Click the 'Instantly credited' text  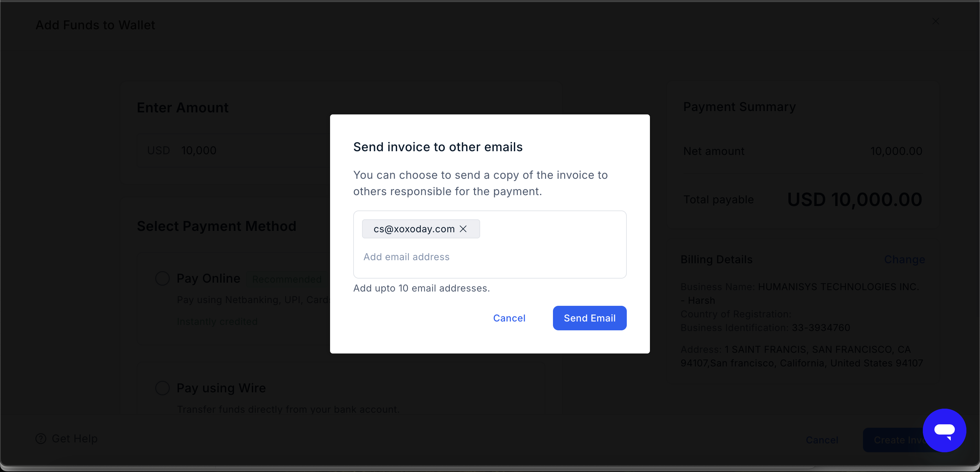(217, 321)
